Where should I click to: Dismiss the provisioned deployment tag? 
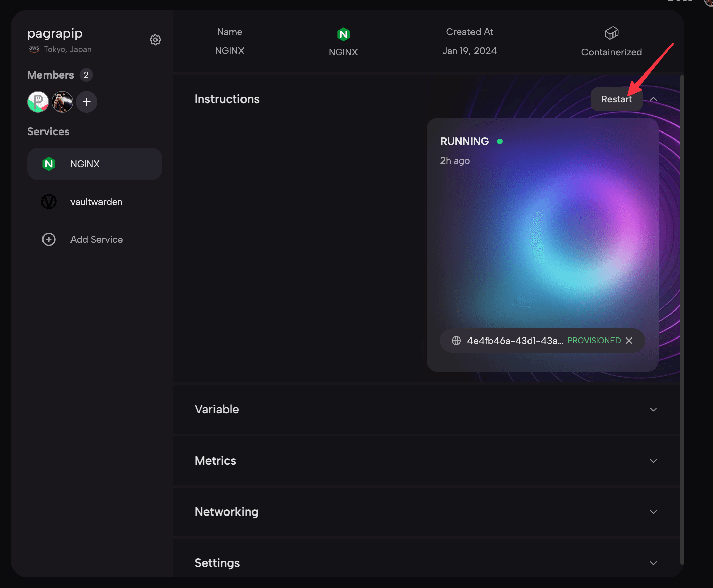[x=629, y=340]
